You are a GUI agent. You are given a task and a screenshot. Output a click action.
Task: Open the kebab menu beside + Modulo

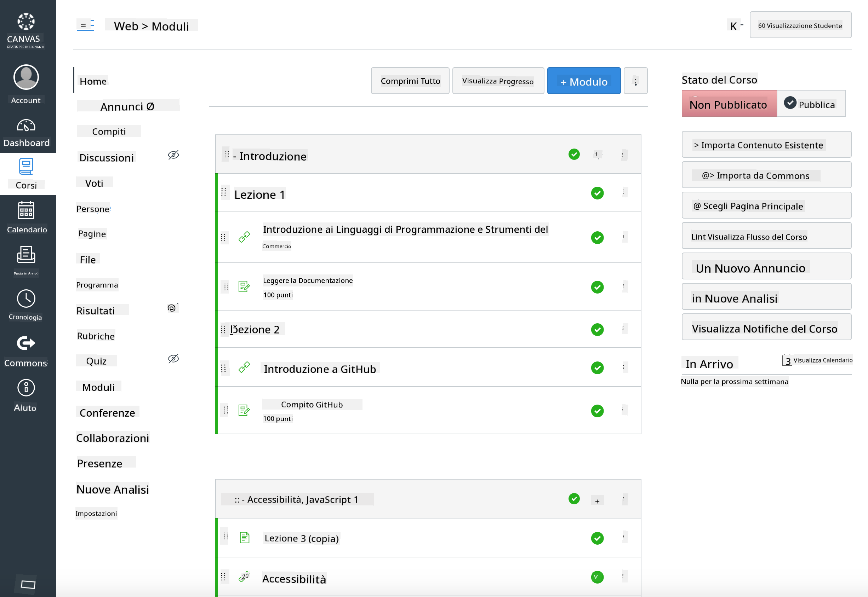click(x=635, y=81)
